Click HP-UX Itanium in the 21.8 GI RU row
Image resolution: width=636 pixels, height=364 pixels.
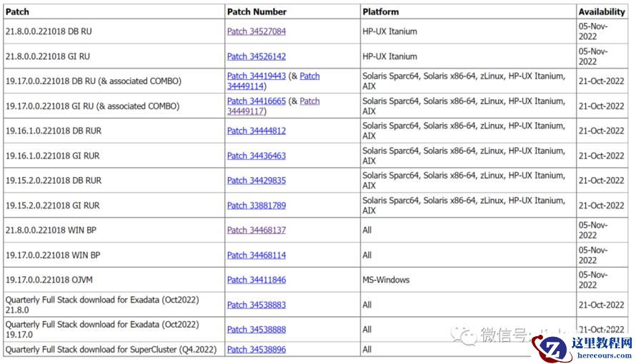click(468, 56)
